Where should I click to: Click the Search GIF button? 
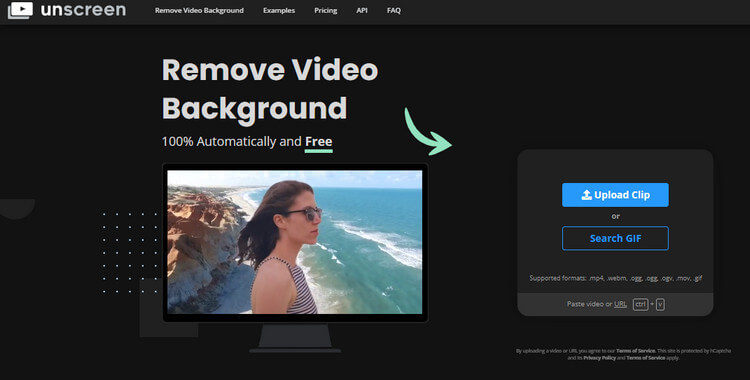click(x=615, y=238)
